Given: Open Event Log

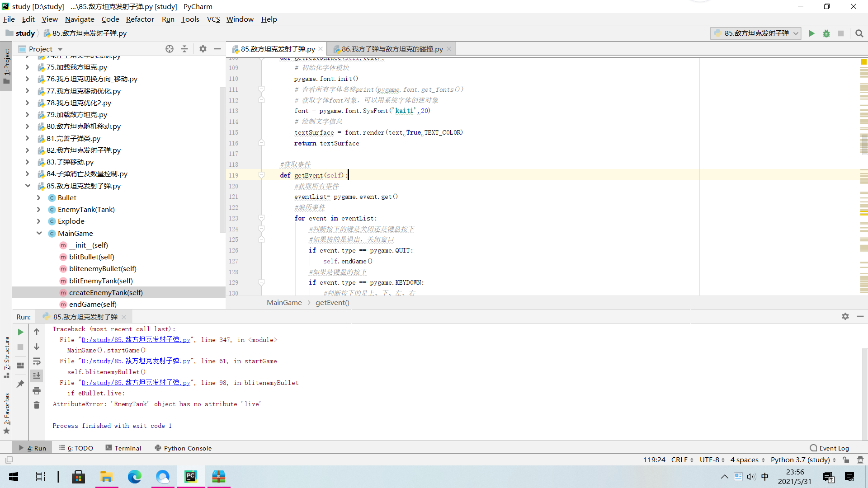Looking at the screenshot, I should (829, 448).
